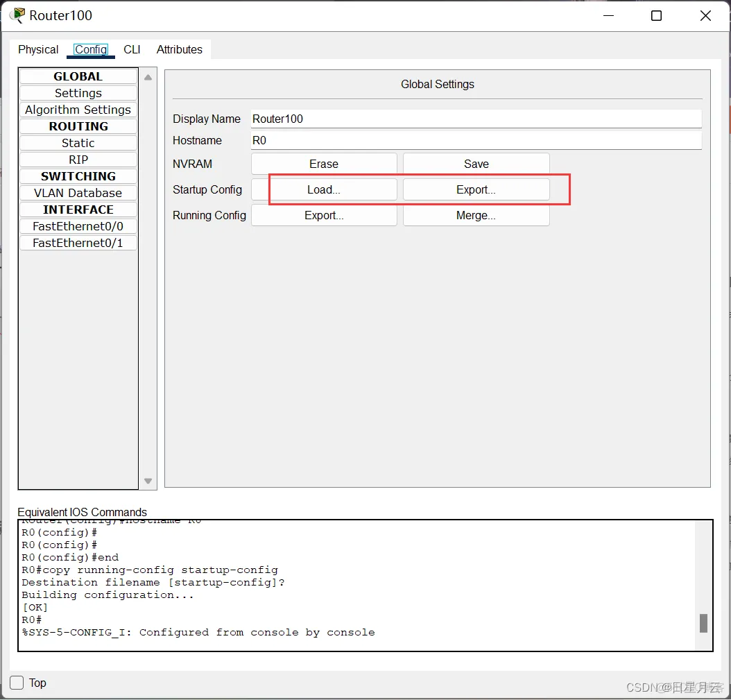Erase the NVRAM
This screenshot has height=700, width=731.
click(324, 164)
